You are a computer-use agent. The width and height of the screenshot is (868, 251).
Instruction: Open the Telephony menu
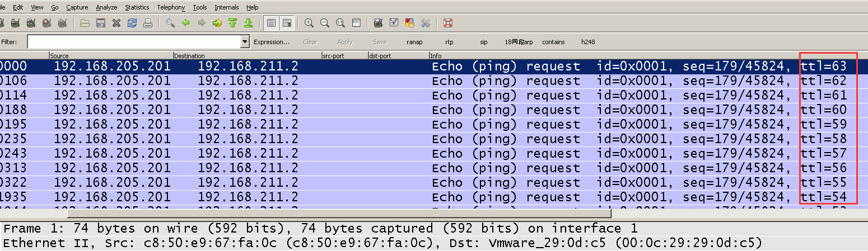pos(171,7)
